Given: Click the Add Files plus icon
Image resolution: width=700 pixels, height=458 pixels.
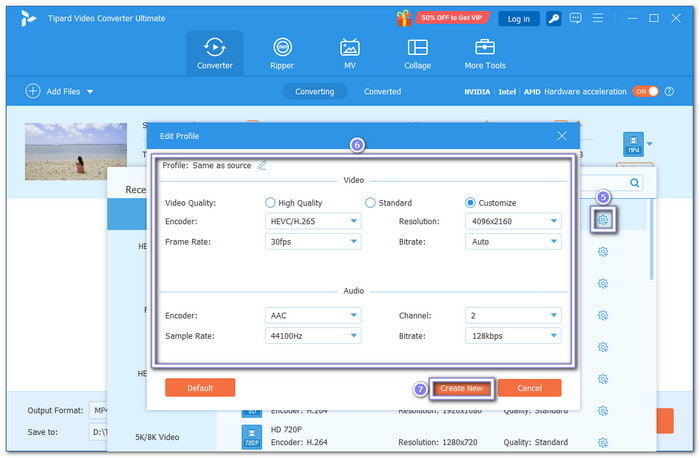Looking at the screenshot, I should (x=33, y=91).
